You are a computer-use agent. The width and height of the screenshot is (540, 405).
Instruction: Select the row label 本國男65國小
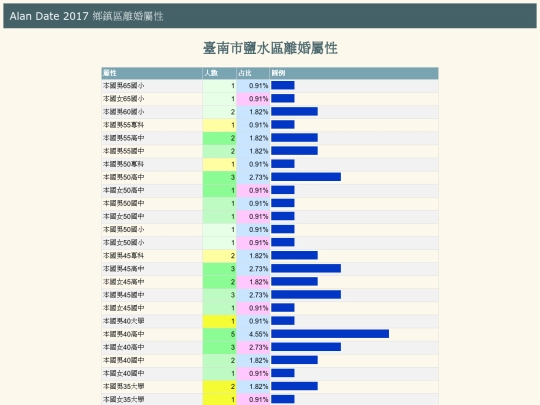124,86
